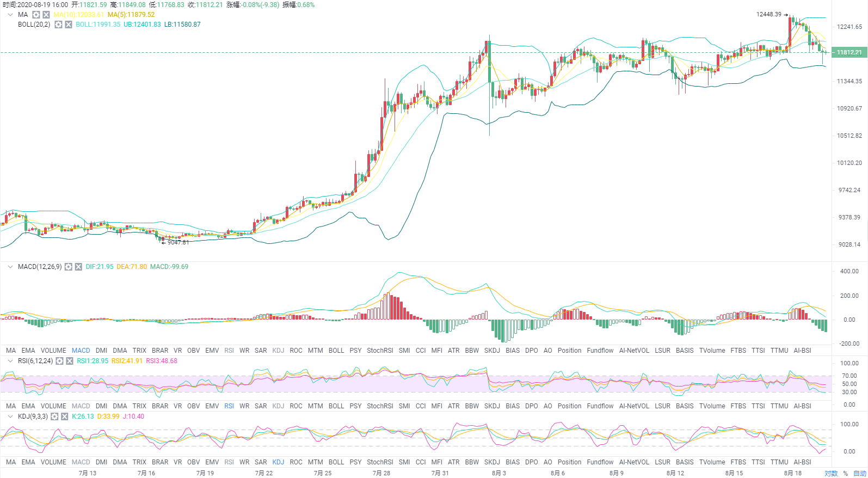Select TVolume in the row with RSI highlighted
The height and width of the screenshot is (478, 868).
(x=712, y=406)
